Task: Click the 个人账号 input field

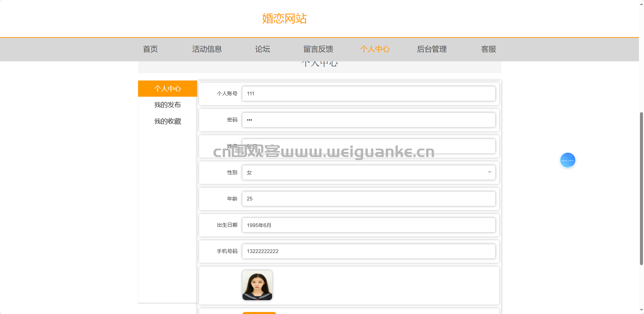Action: [368, 94]
